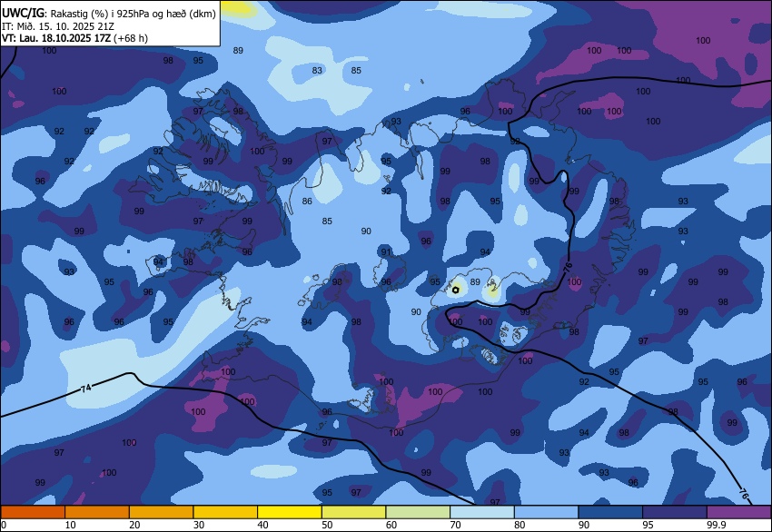Click the small black circle marker on the map

(455, 290)
